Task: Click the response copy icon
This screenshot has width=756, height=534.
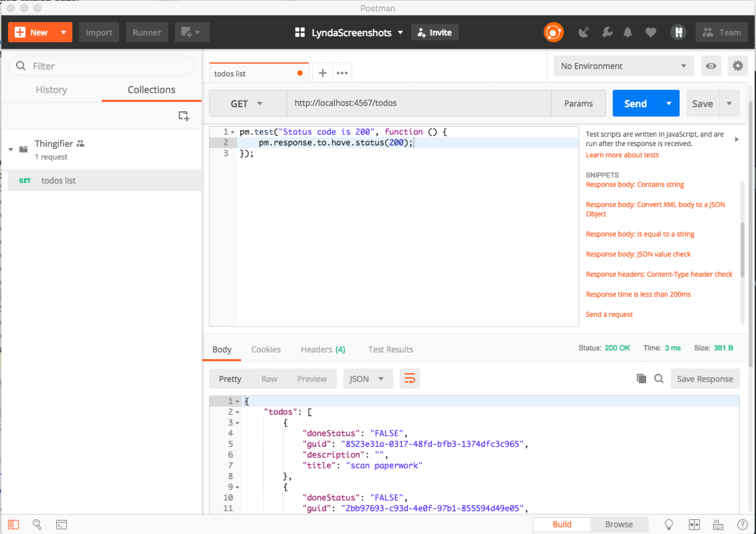Action: coord(641,379)
